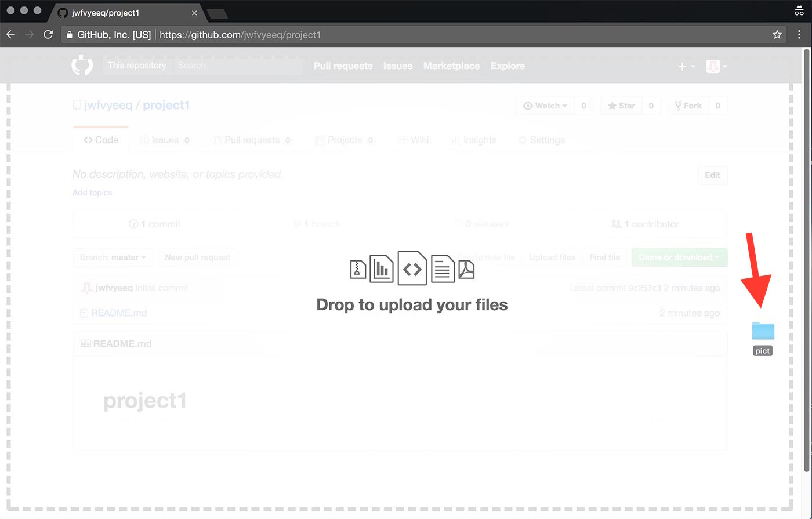Click the pict folder icon on the desktop
Viewport: 812px width, 519px height.
pyautogui.click(x=763, y=331)
